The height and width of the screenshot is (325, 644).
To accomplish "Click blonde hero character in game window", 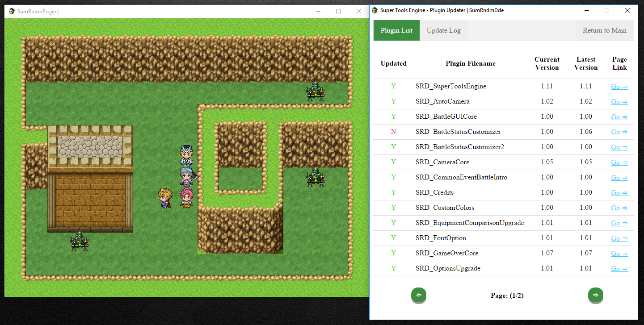I will tap(165, 198).
